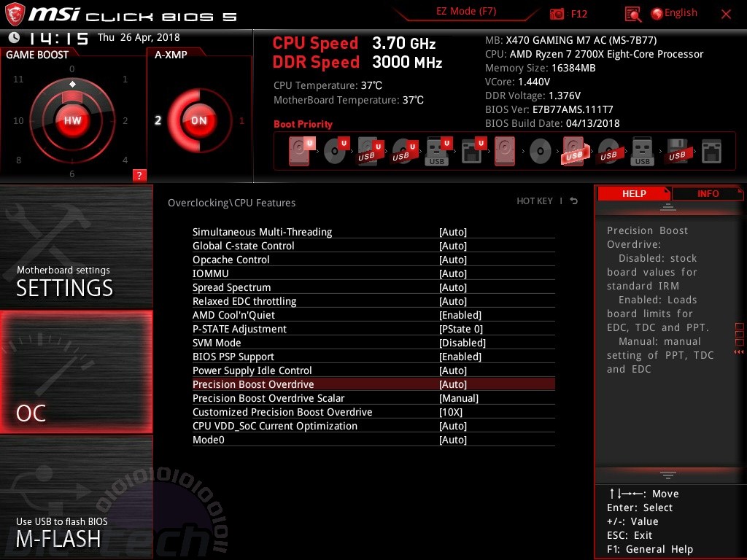
Task: Select the Relaxed EDC throttling row
Action: 373,301
